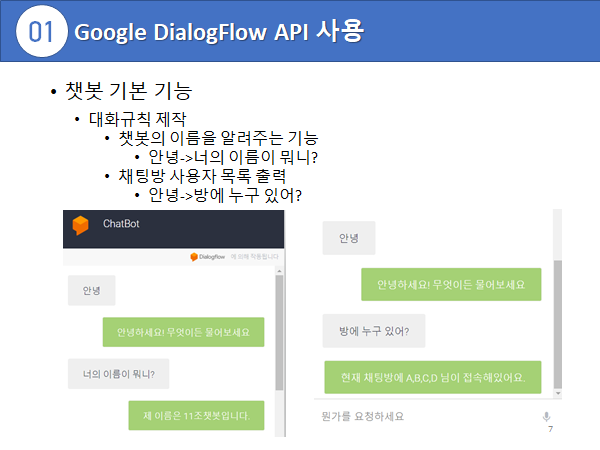Click the '챗봇의 이름을 알려주는 기능' bullet
Screen dimensions: 600x450
tap(218, 138)
